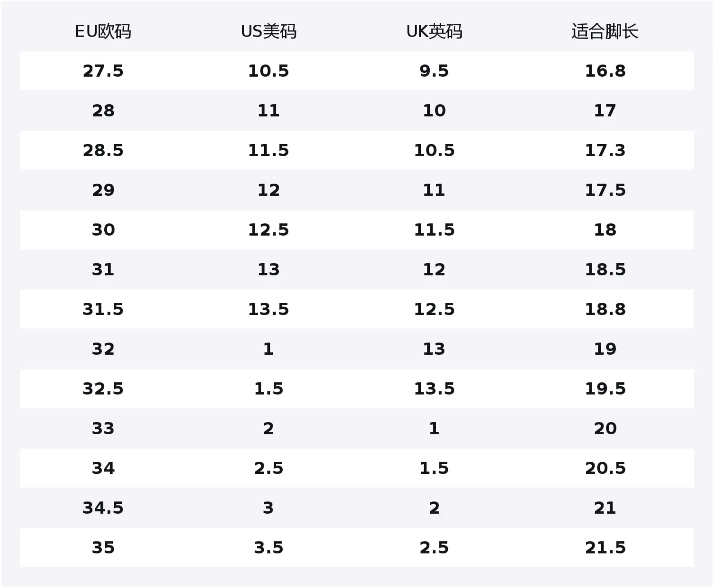Click UK size 13.5 cell
This screenshot has height=588, width=714.
click(434, 389)
